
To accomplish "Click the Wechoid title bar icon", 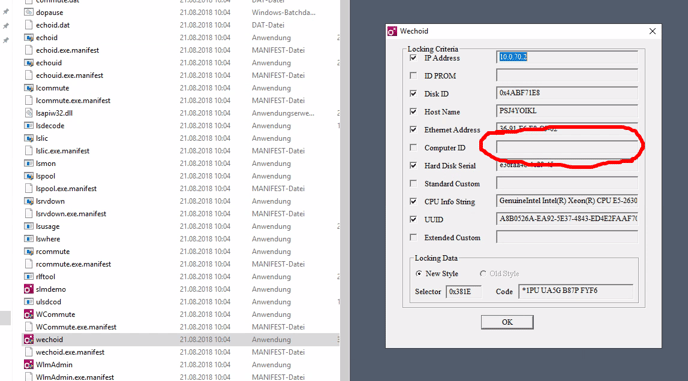I will click(x=392, y=31).
